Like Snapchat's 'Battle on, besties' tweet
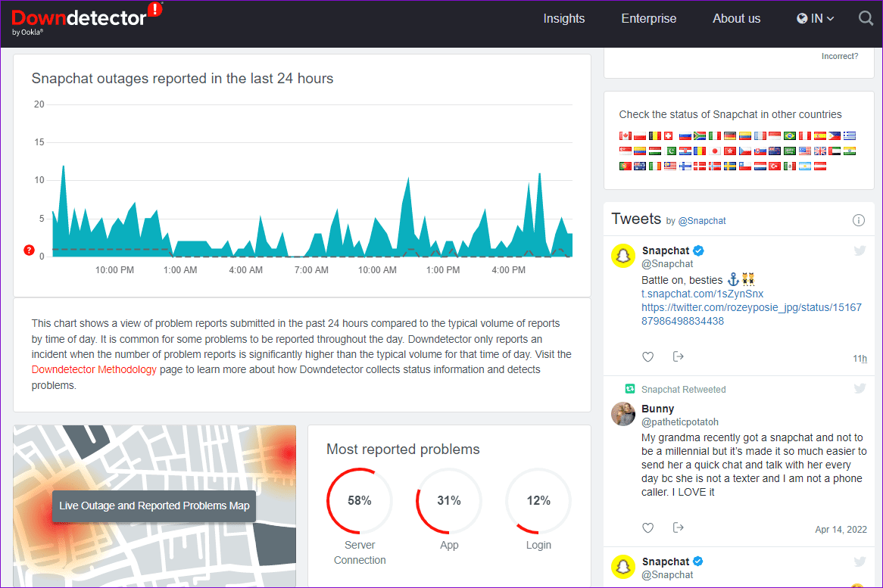This screenshot has width=883, height=588. click(x=647, y=356)
